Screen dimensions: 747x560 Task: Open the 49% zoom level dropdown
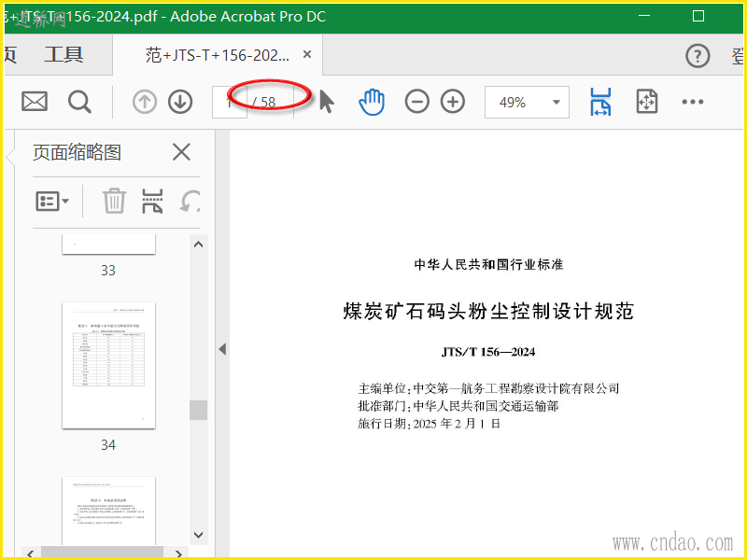[527, 102]
